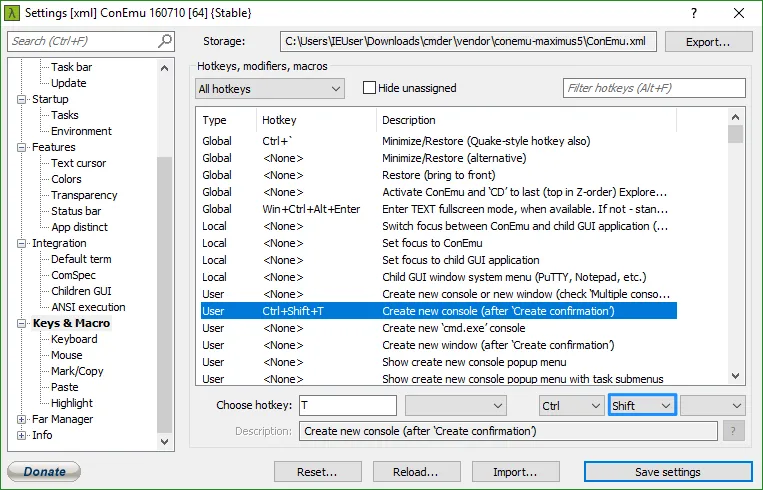Click the search magnifier icon

[165, 41]
